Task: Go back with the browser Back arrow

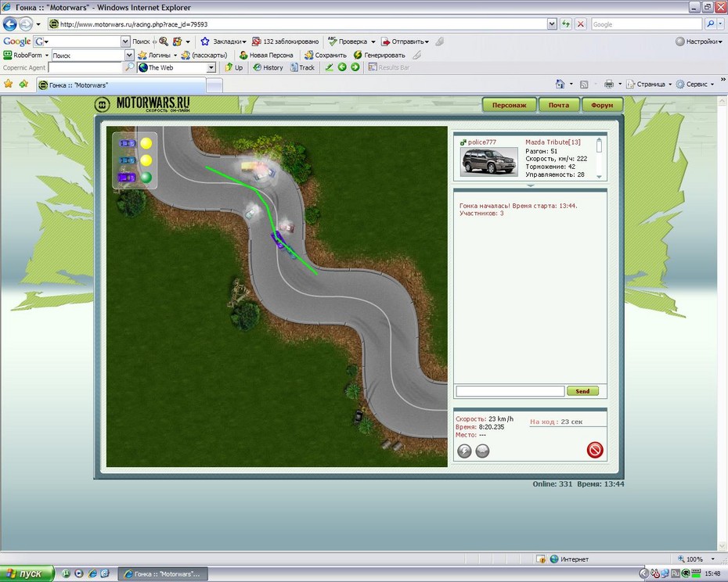Action: click(x=9, y=23)
